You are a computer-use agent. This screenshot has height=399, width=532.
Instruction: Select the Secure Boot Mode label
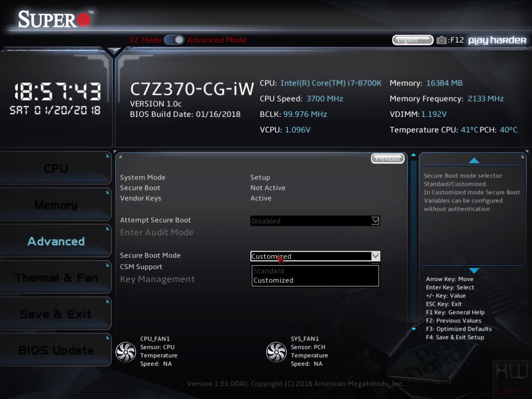tap(150, 255)
